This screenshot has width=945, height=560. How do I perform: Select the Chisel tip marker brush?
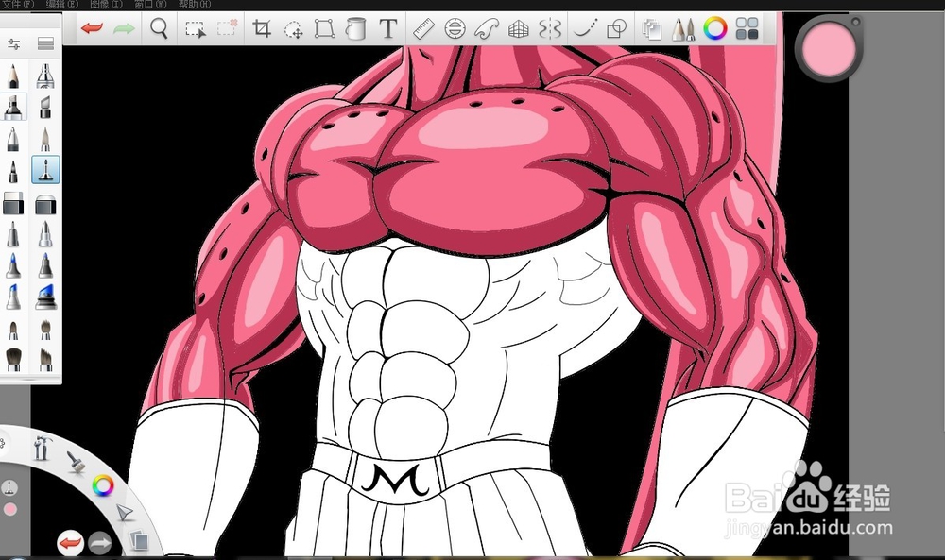(45, 108)
